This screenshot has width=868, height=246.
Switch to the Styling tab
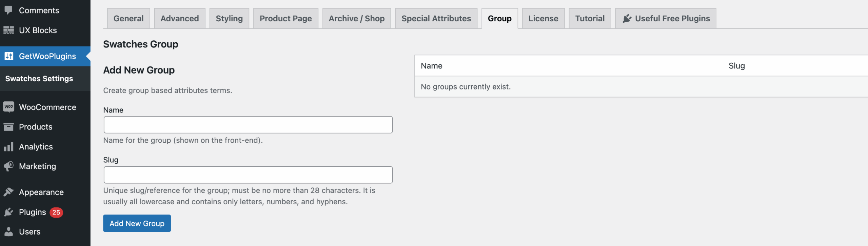coord(229,18)
